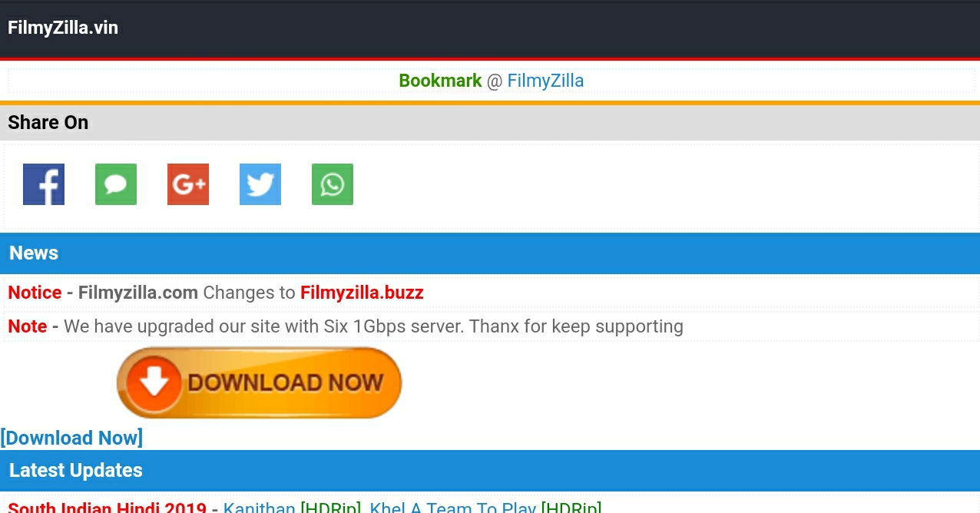The height and width of the screenshot is (513, 980).
Task: Open the blue FilmyZilla link beside Bookmark
Action: click(x=545, y=81)
